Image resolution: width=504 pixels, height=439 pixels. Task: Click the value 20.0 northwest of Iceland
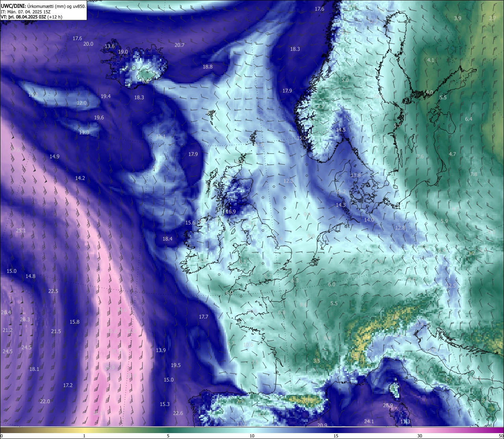coord(88,44)
